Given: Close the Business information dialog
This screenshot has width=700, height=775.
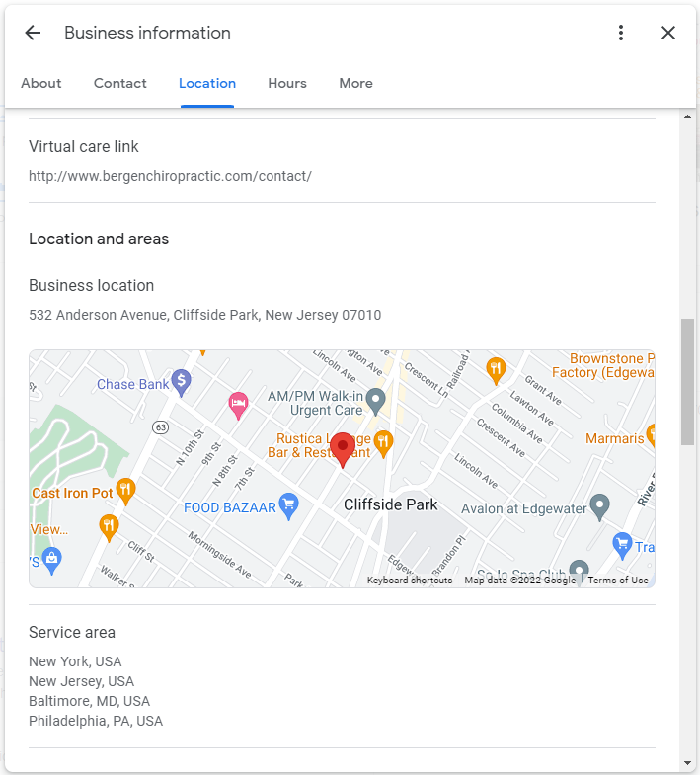Looking at the screenshot, I should (x=668, y=33).
